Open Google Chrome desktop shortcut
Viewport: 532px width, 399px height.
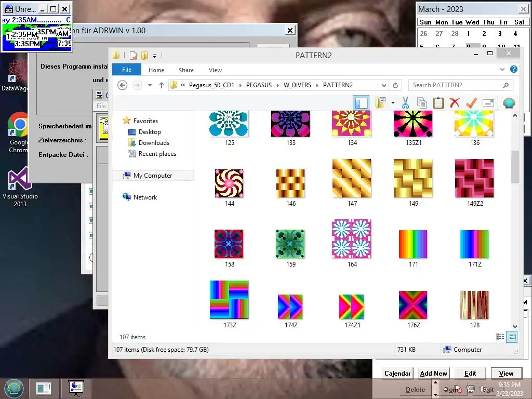click(19, 132)
